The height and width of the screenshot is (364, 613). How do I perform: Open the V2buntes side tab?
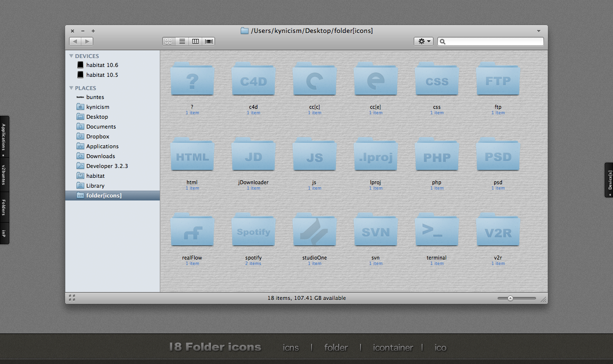(3, 174)
